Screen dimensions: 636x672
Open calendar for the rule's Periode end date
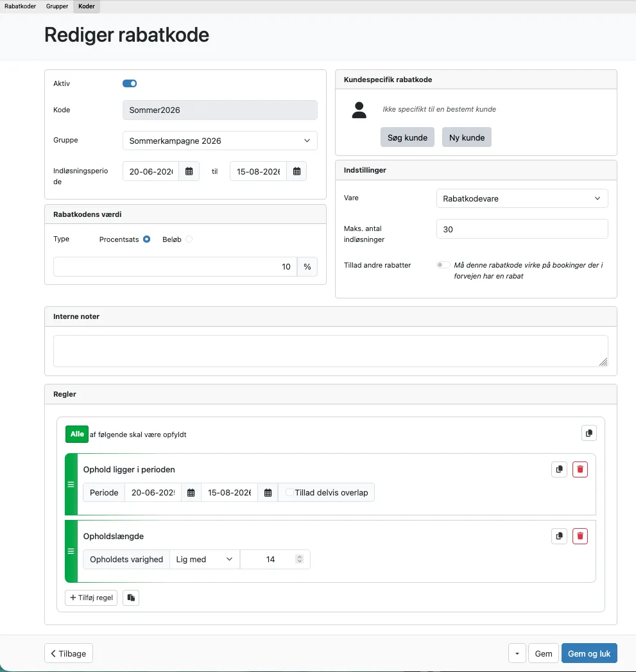point(267,492)
